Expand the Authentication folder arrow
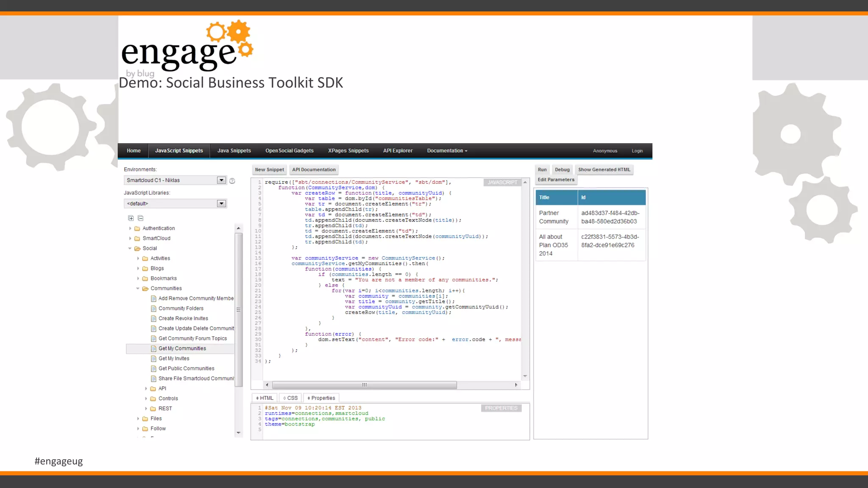868x488 pixels. [x=130, y=228]
